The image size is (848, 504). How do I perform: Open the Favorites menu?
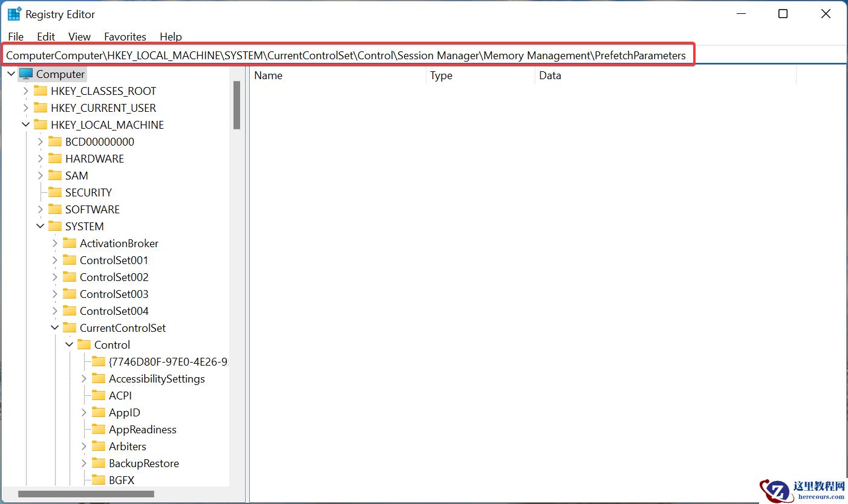pyautogui.click(x=125, y=37)
